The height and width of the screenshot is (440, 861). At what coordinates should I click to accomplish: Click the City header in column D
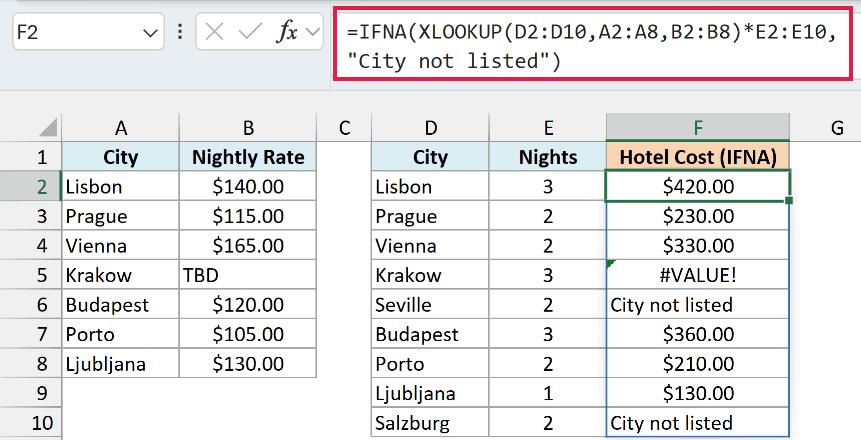click(x=430, y=157)
